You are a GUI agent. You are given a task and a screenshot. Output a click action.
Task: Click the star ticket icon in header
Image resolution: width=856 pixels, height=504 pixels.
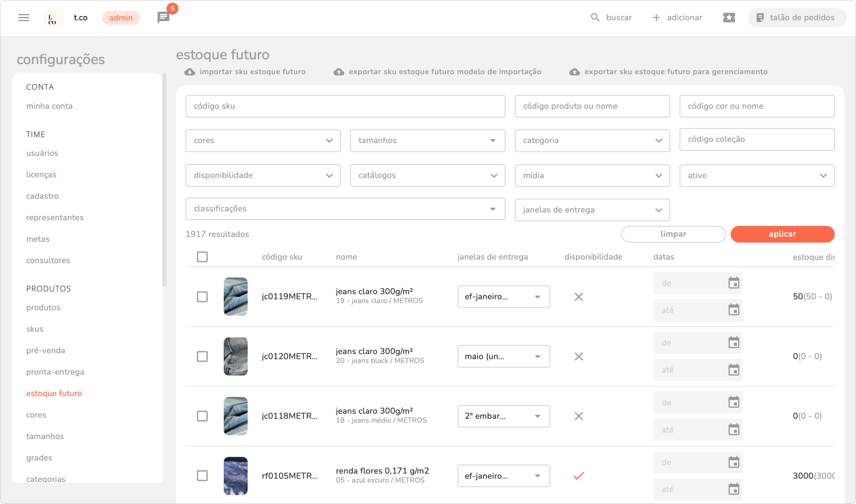point(729,17)
